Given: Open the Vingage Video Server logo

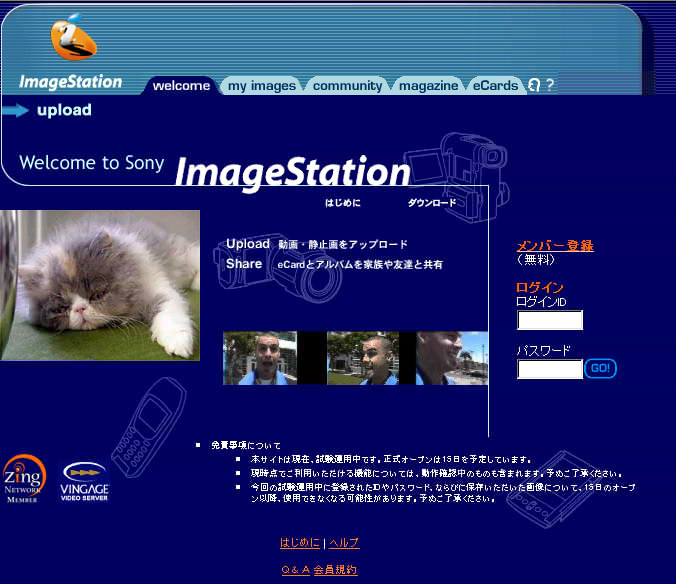Looking at the screenshot, I should 84,481.
